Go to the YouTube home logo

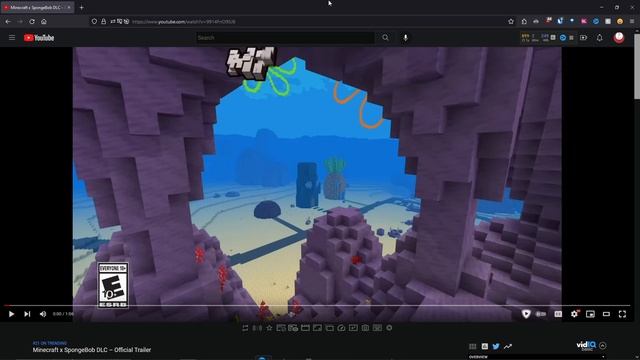[x=39, y=38]
